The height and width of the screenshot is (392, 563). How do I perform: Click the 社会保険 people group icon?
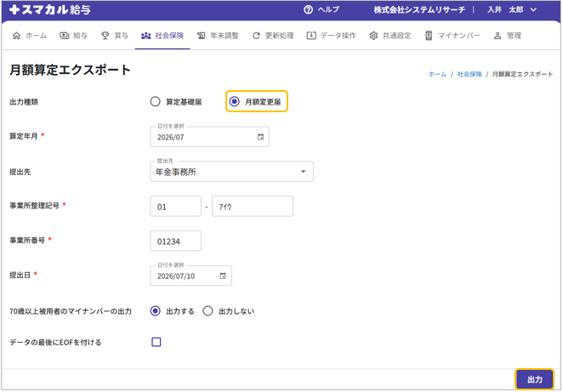pos(145,36)
